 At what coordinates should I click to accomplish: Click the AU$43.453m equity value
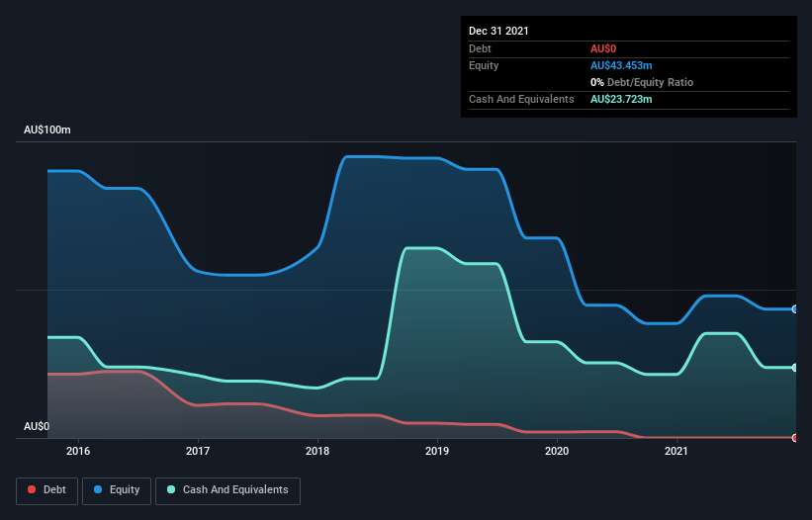(x=621, y=65)
